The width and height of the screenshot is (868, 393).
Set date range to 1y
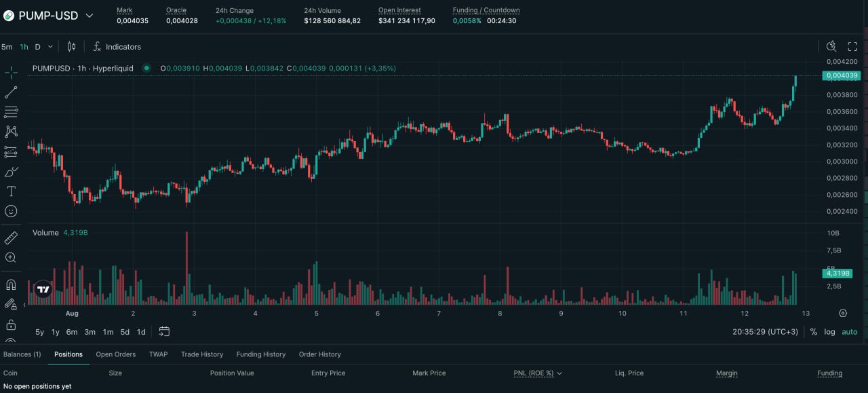point(56,332)
